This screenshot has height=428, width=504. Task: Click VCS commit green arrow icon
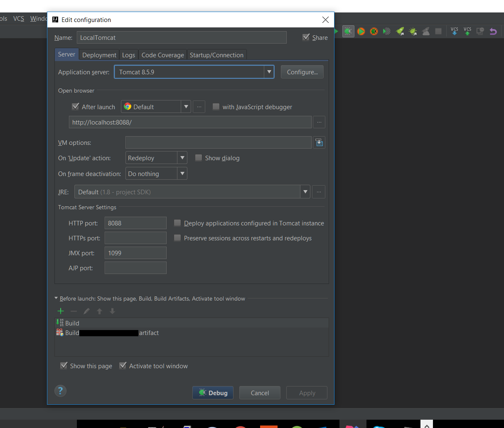point(467,31)
